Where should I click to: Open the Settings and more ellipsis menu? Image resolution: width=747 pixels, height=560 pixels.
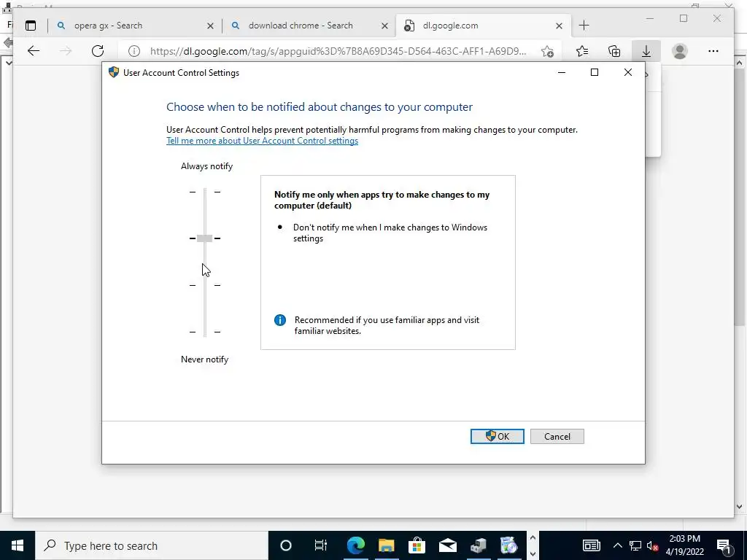pyautogui.click(x=713, y=51)
